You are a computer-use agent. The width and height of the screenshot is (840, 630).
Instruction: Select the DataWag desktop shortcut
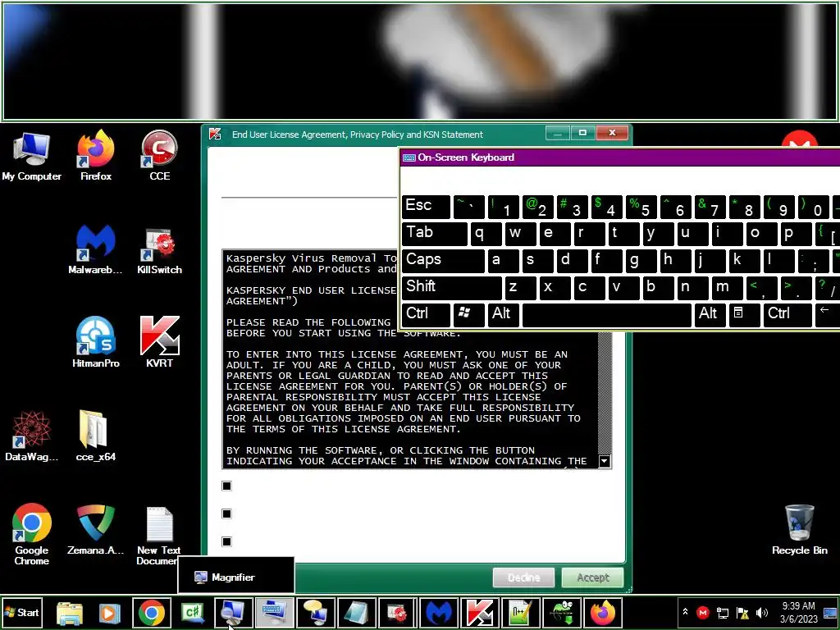32,436
